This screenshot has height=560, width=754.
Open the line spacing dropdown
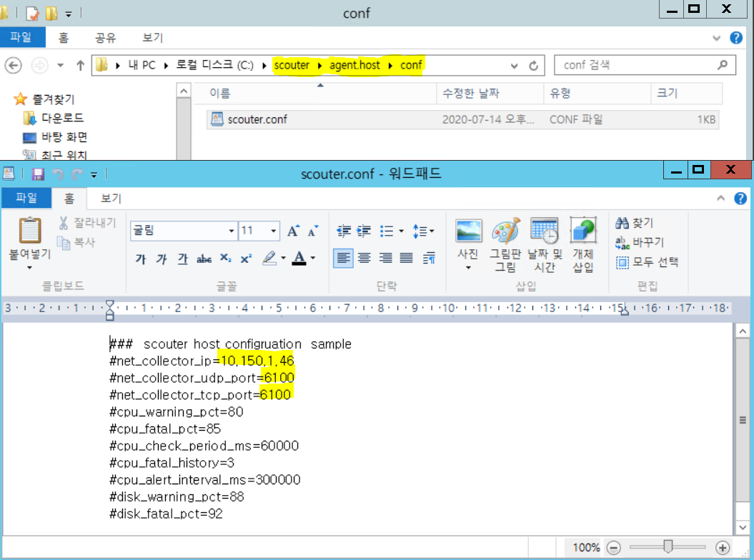(423, 231)
